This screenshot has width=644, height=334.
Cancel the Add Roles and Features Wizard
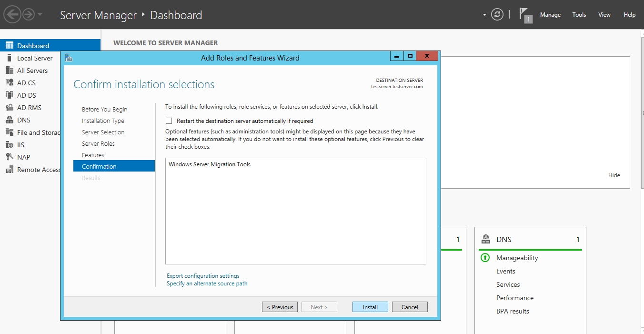pos(410,307)
